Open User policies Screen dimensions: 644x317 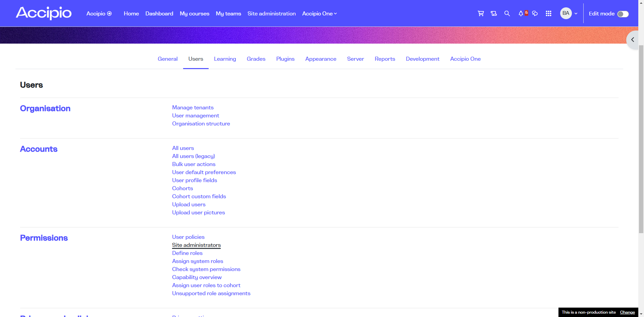(188, 237)
